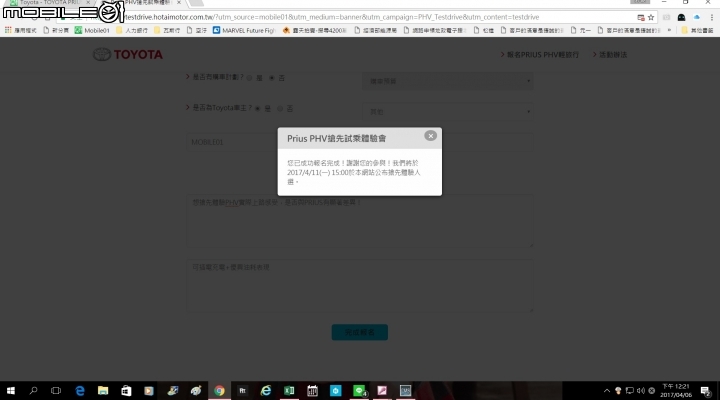Select No radio for Toyota owner
The width and height of the screenshot is (720, 400).
[x=280, y=108]
